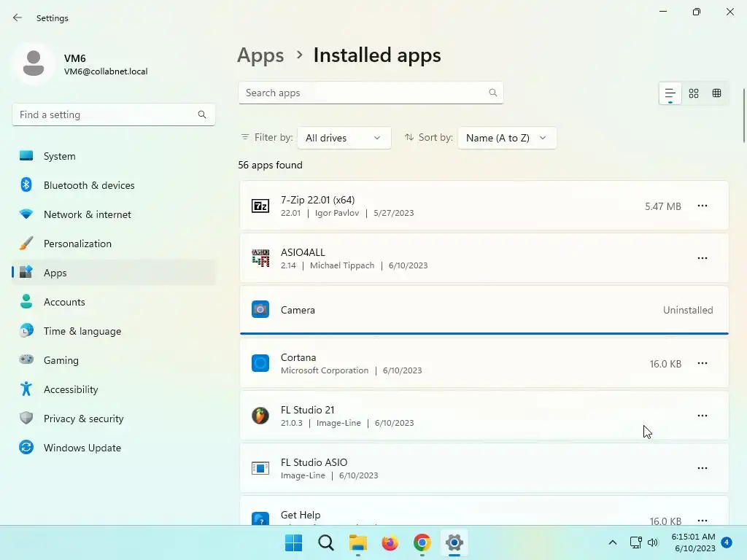
Task: Click the FL Studio ASIO app icon
Action: coord(260,468)
